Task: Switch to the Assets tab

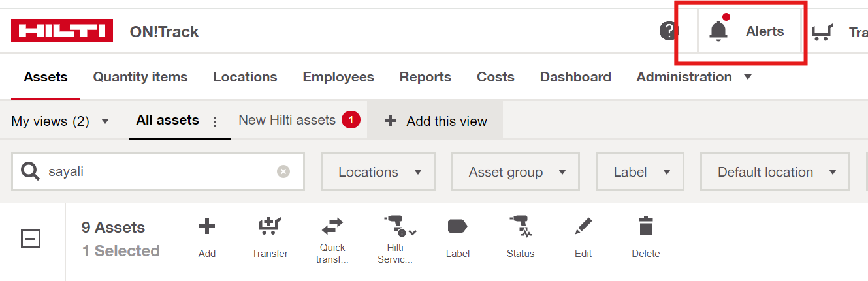Action: tap(46, 77)
